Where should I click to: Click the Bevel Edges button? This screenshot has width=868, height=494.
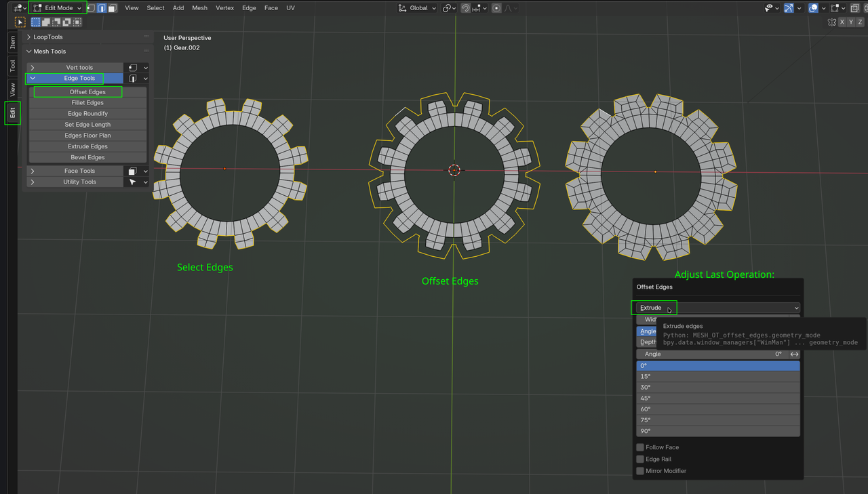click(87, 157)
